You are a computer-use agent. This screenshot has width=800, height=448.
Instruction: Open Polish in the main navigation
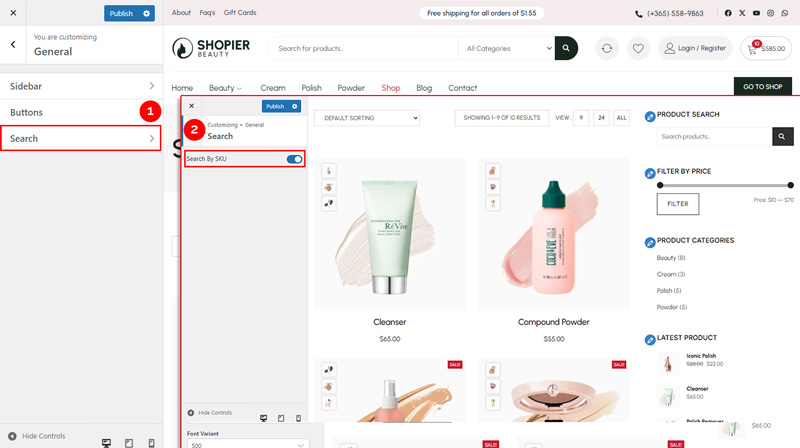[311, 88]
